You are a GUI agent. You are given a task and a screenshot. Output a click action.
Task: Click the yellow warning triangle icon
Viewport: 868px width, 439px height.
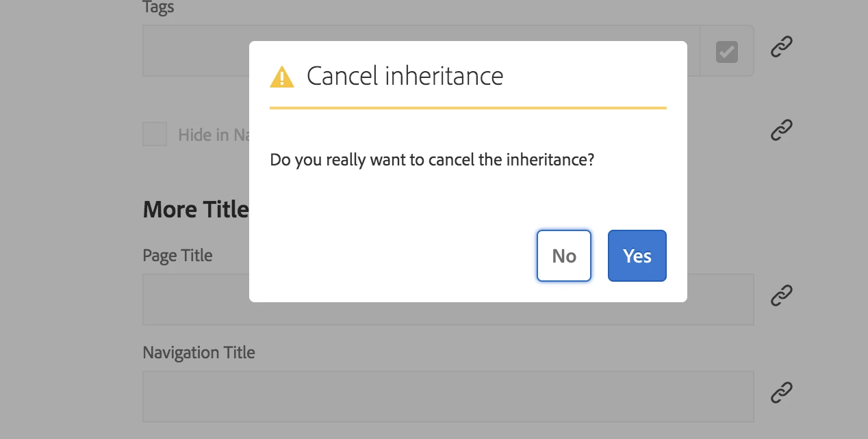click(x=282, y=77)
